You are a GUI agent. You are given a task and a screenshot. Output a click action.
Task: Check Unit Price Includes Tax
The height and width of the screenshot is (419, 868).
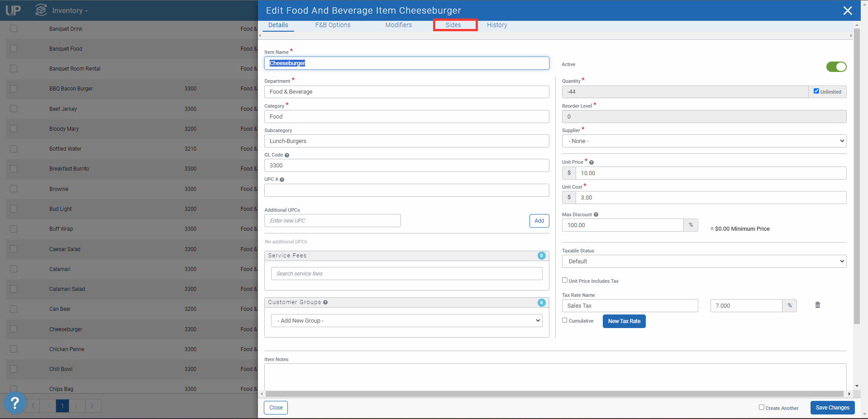565,280
